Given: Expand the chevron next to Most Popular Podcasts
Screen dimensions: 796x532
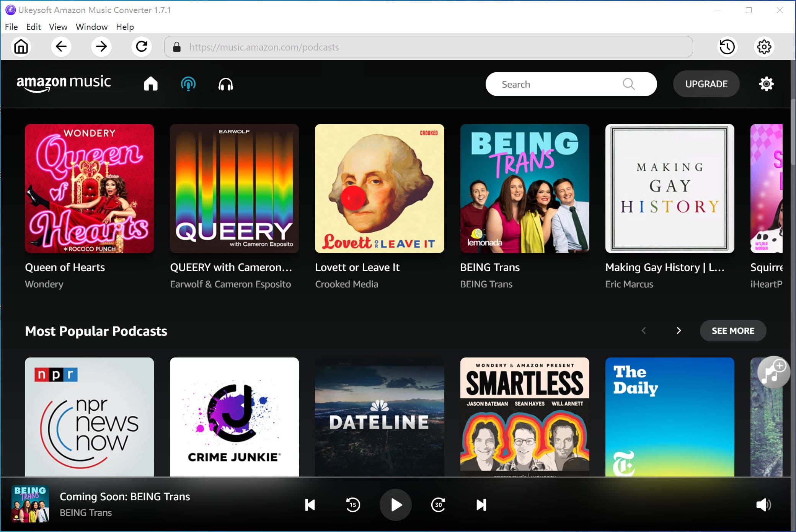Looking at the screenshot, I should tap(679, 330).
